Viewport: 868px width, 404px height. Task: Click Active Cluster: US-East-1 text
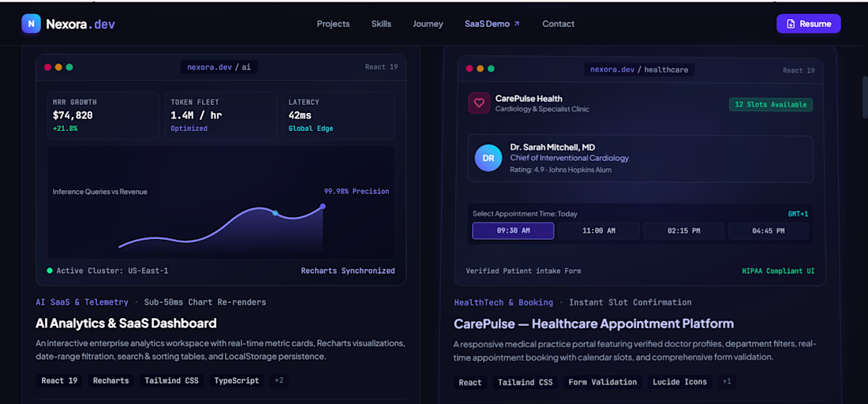(112, 271)
